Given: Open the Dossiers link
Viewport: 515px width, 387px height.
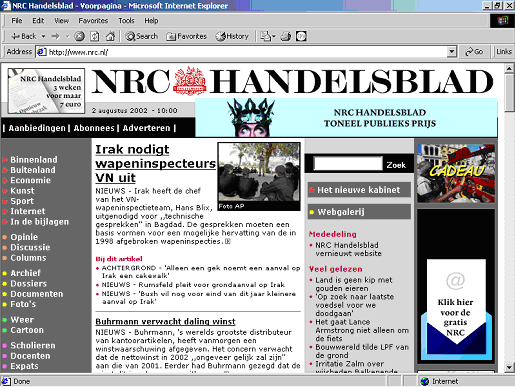Looking at the screenshot, I should tap(29, 284).
